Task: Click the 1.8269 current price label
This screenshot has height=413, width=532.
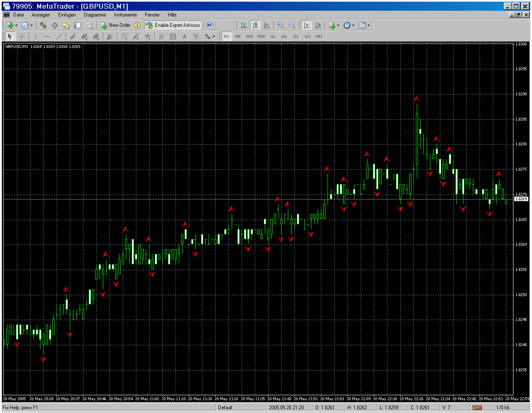Action: click(x=521, y=199)
